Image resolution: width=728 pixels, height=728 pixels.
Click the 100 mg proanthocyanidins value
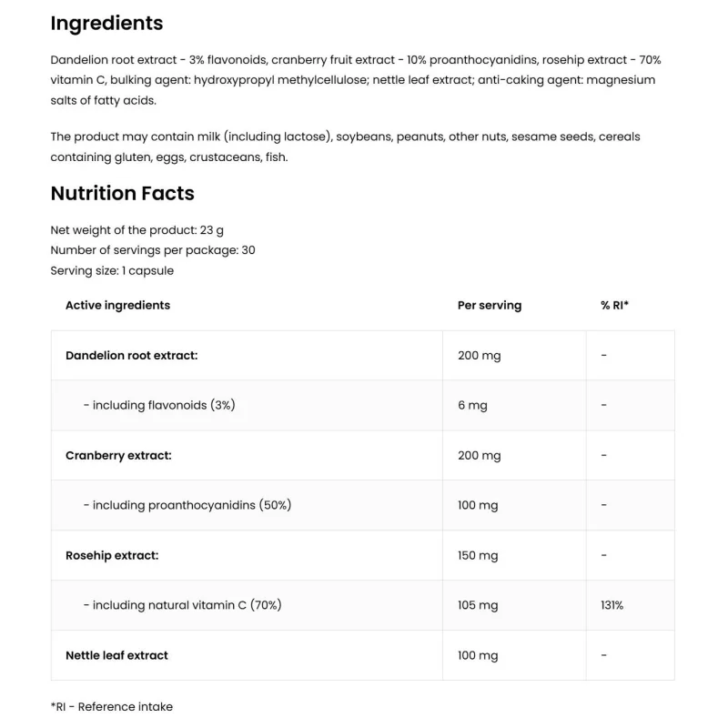coord(478,505)
